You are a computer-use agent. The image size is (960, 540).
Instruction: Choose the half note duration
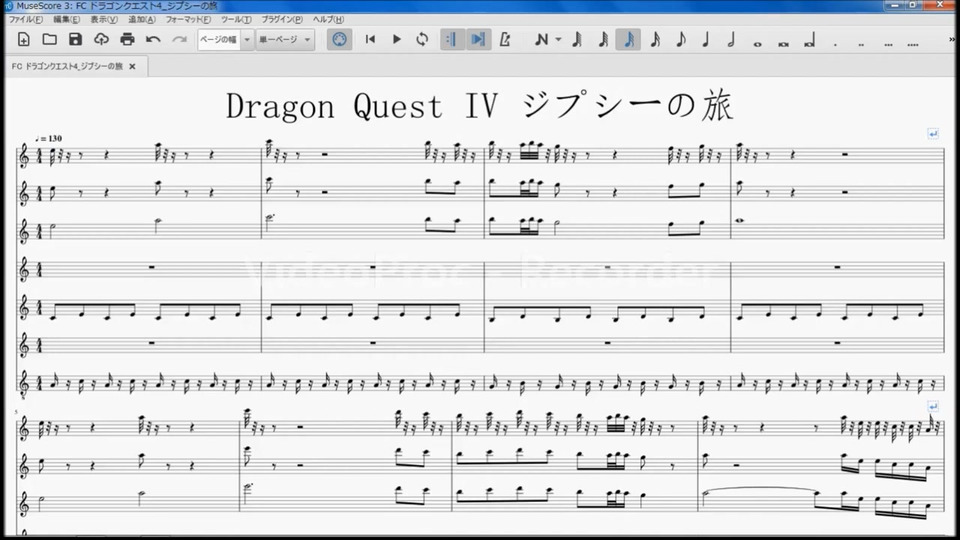click(x=731, y=40)
